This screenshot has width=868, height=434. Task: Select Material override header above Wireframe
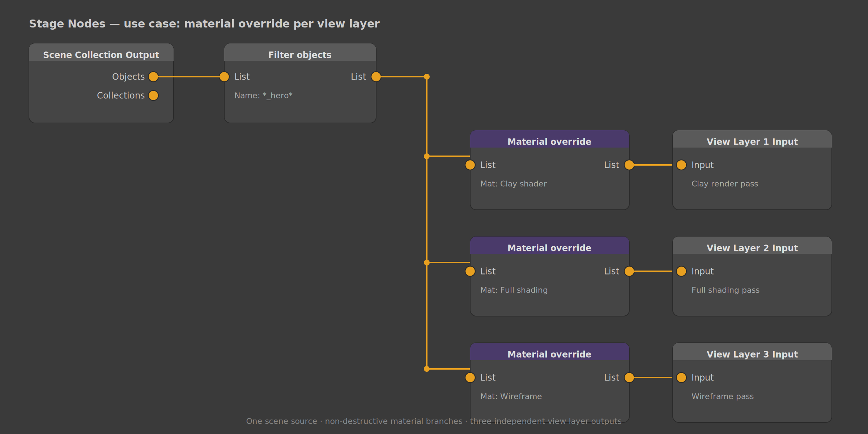point(550,352)
